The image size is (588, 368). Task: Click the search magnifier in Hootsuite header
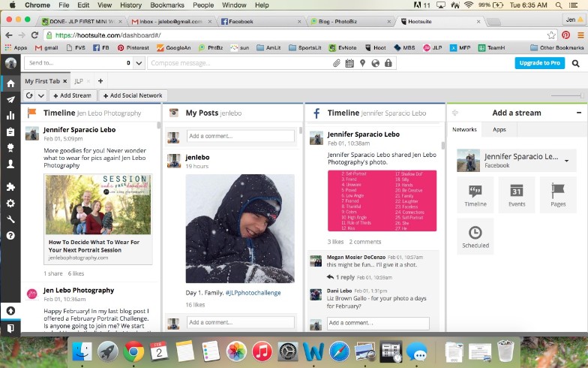[576, 63]
